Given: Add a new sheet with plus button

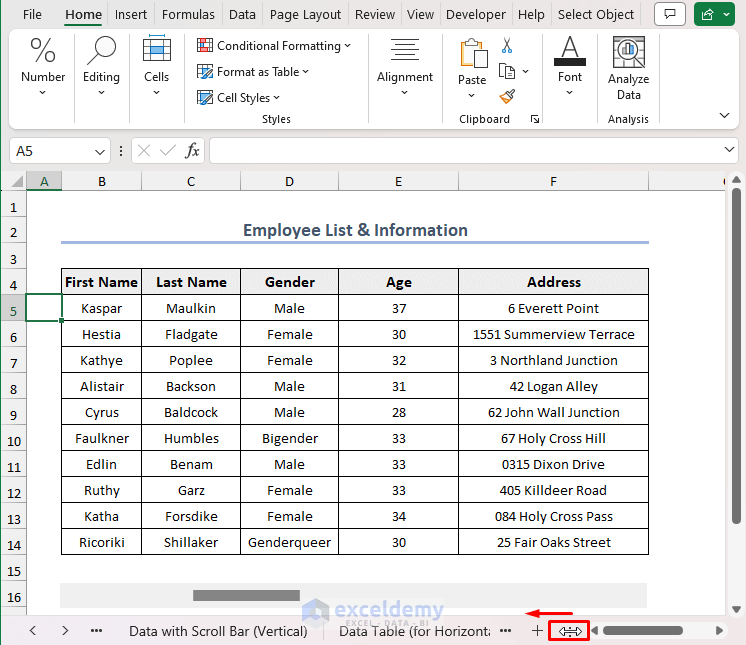Looking at the screenshot, I should (537, 631).
